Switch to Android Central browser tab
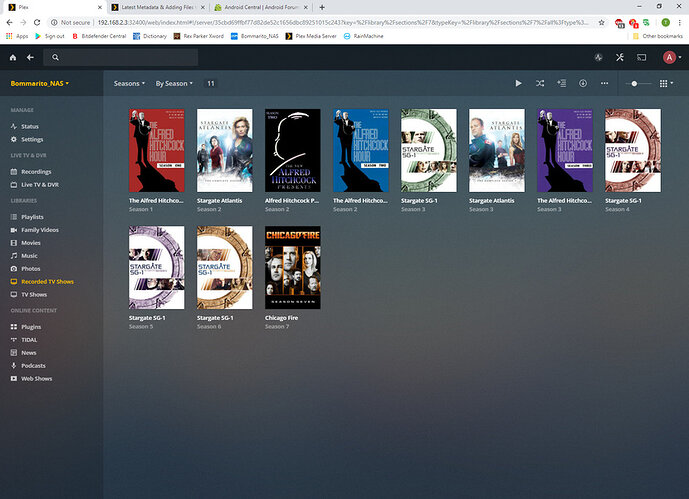Image resolution: width=689 pixels, height=499 pixels. 261,7
